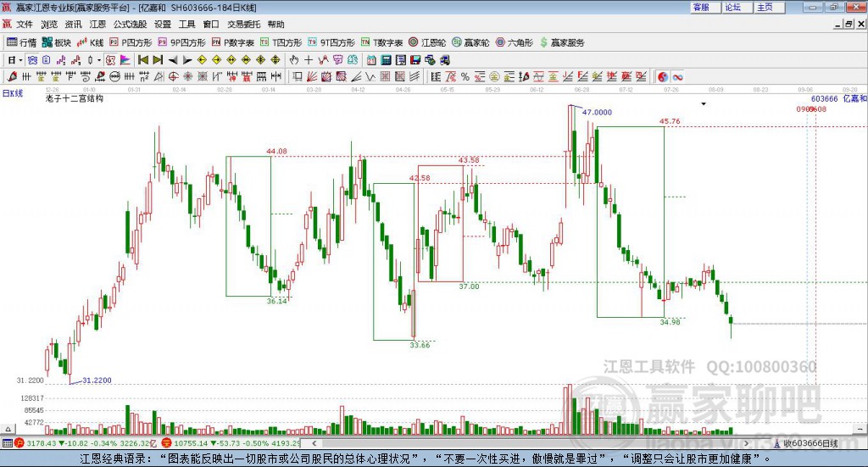868x467 pixels.
Task: Click the pink flag icon in toolbar
Action: pyautogui.click(x=125, y=60)
